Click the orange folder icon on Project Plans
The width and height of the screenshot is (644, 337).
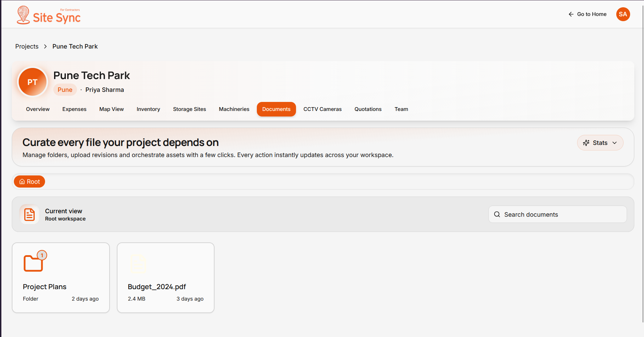point(33,263)
